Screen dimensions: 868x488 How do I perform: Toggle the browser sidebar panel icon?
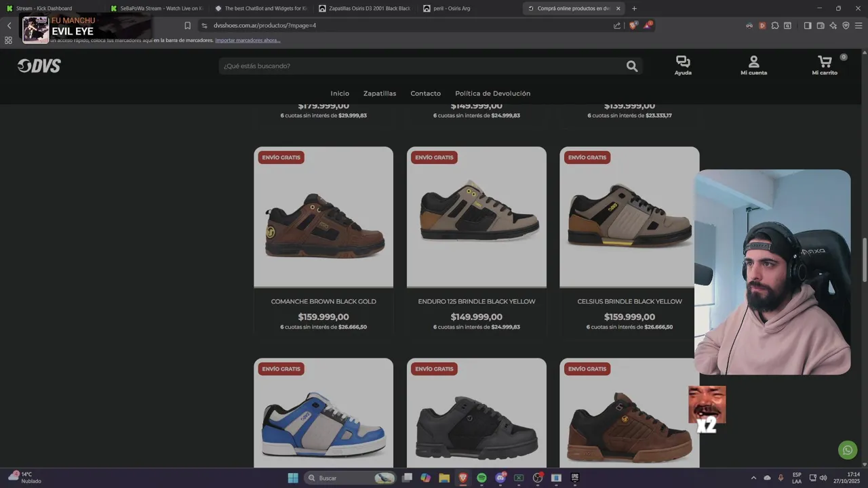click(808, 26)
